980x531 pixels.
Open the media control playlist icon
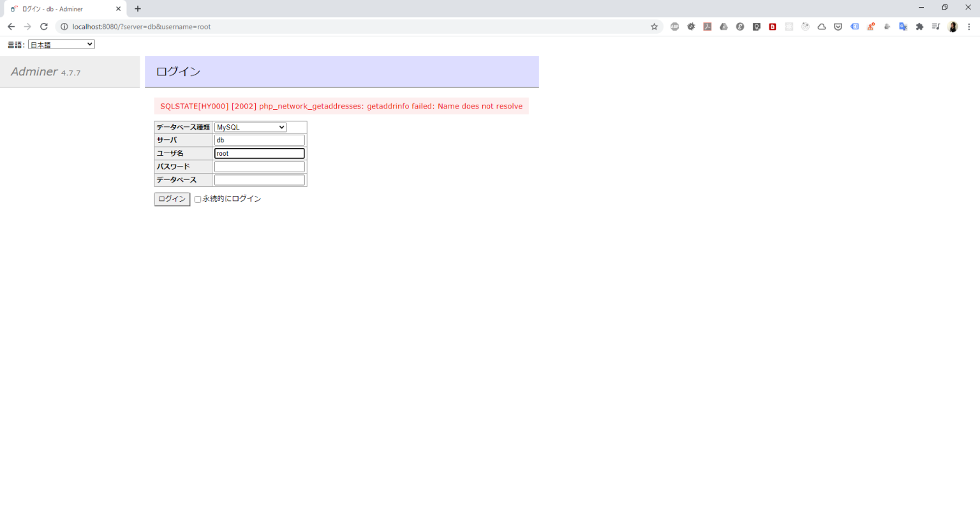(935, 27)
